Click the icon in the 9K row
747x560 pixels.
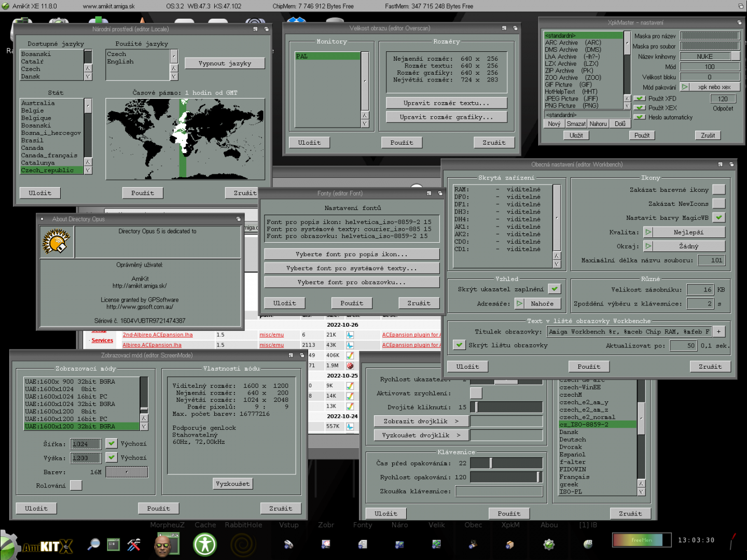[x=350, y=386]
